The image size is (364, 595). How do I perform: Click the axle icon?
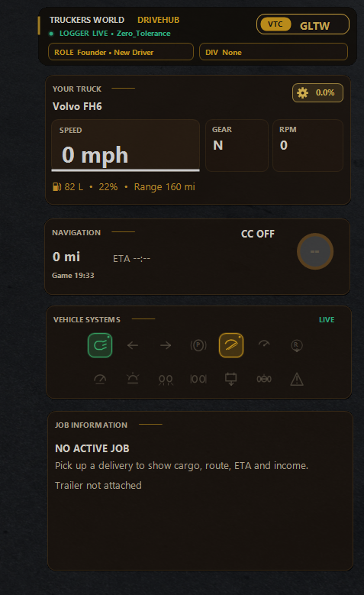click(x=264, y=379)
